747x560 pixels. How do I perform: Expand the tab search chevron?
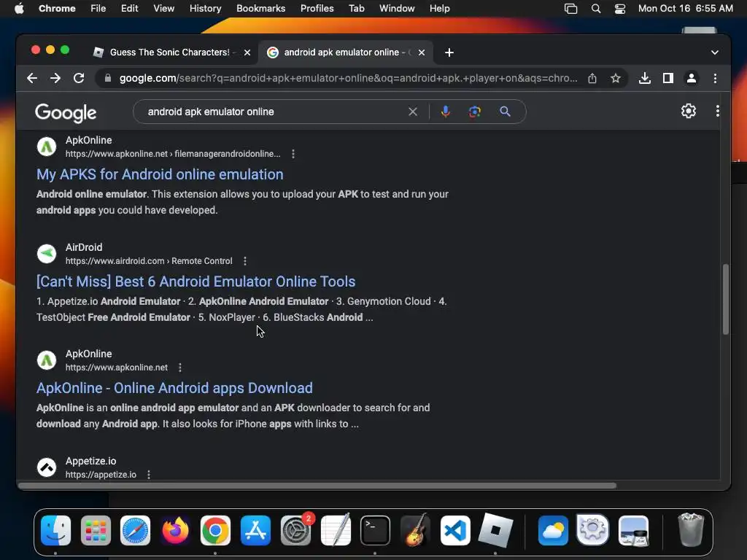pos(715,52)
